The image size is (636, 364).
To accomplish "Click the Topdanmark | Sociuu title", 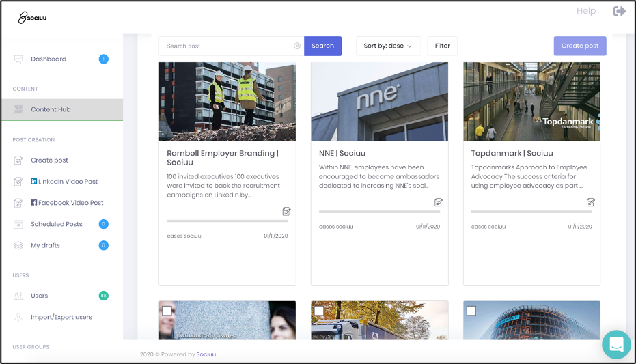I will 512,153.
